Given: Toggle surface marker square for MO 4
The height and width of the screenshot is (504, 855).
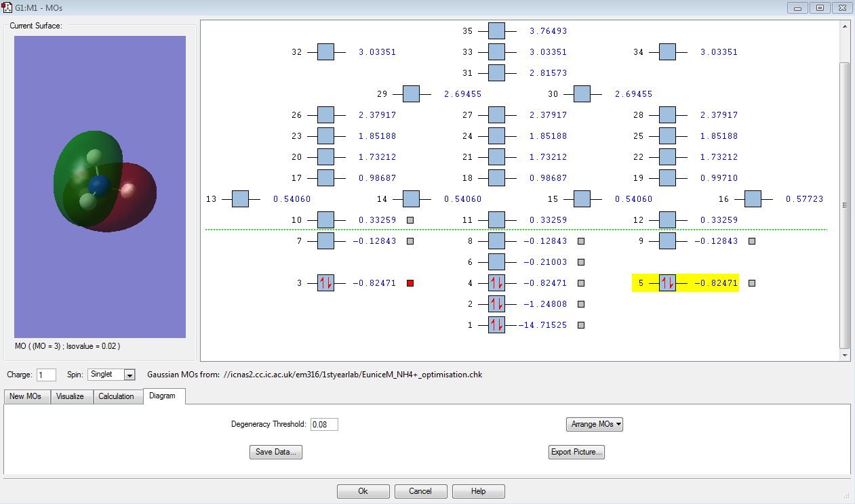Looking at the screenshot, I should point(581,283).
